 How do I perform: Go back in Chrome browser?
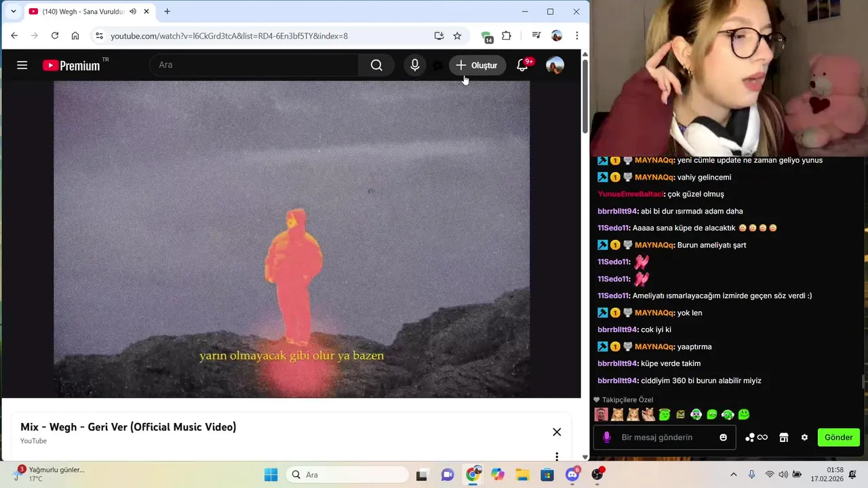coord(14,36)
